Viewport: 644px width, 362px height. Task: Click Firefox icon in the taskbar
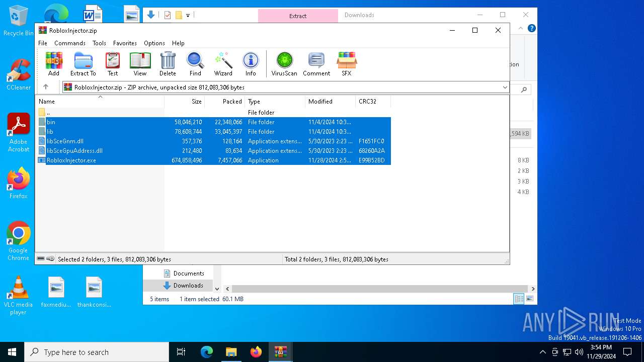[256, 352]
